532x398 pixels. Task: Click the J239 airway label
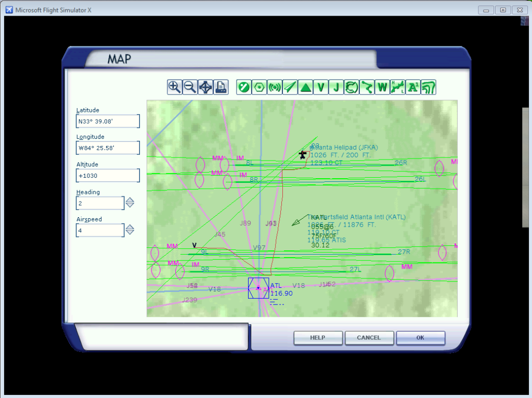[x=190, y=300]
